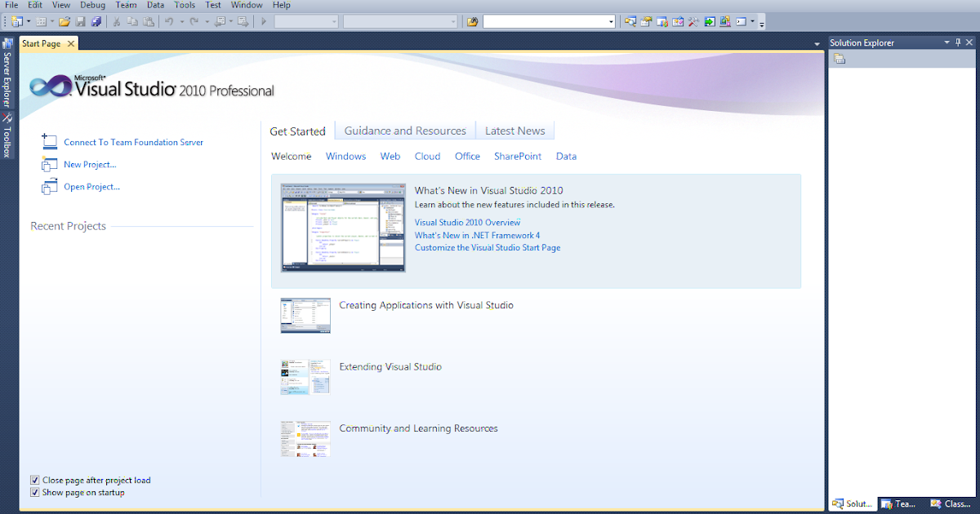Viewport: 980px width, 514px height.
Task: Open the Redo history dropdown arrow
Action: [207, 21]
